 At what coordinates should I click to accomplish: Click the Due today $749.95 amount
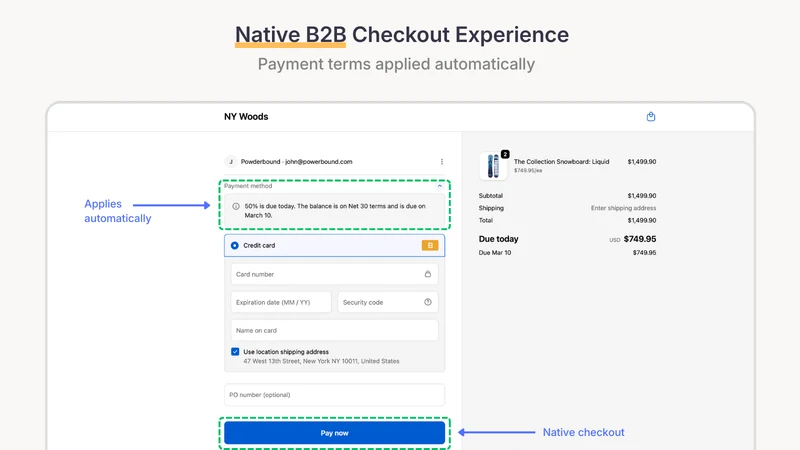coord(640,239)
